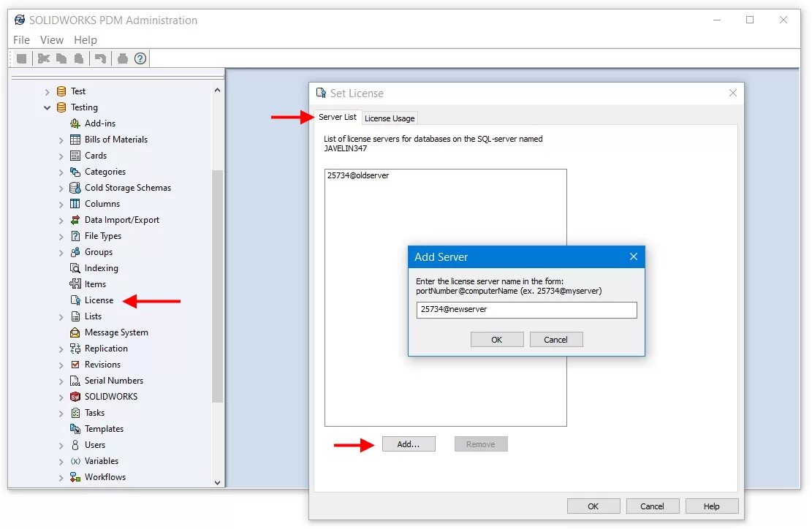Expand the Users node

61,445
